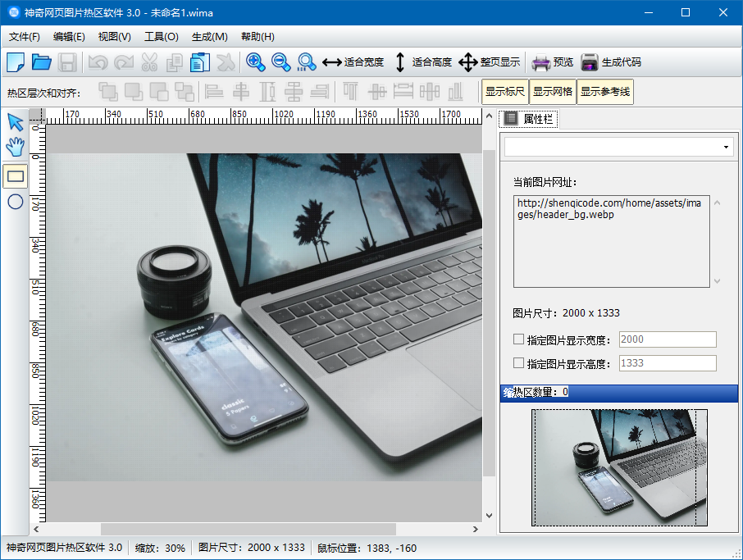Viewport: 743px width, 560px height.
Task: Click the align-right edges icon
Action: pos(320,92)
